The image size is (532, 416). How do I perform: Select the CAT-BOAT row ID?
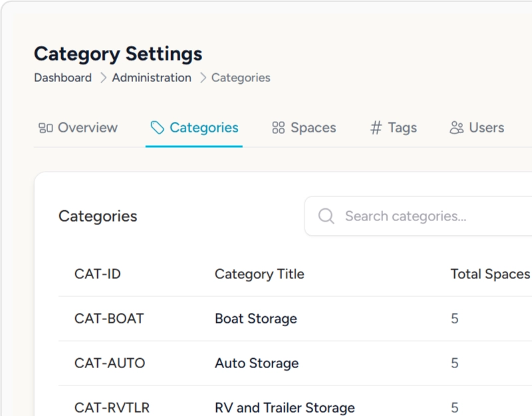tap(109, 319)
